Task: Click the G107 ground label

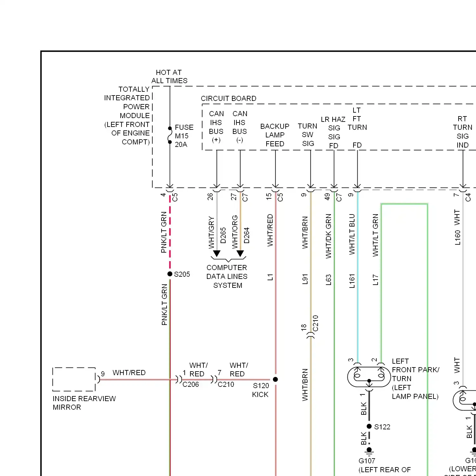Action: (367, 461)
